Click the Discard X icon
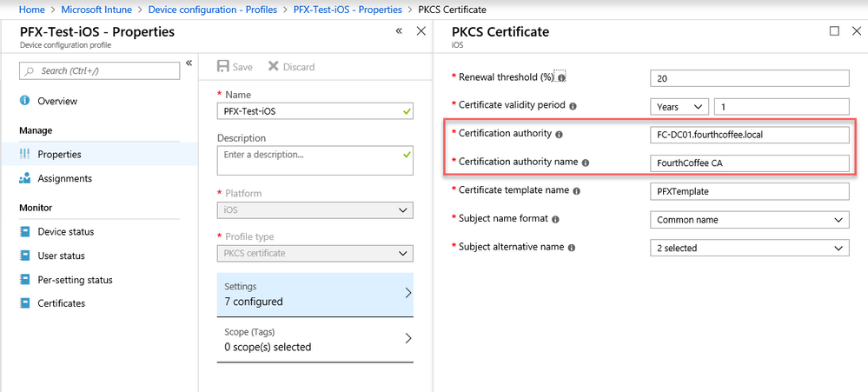 pos(274,66)
